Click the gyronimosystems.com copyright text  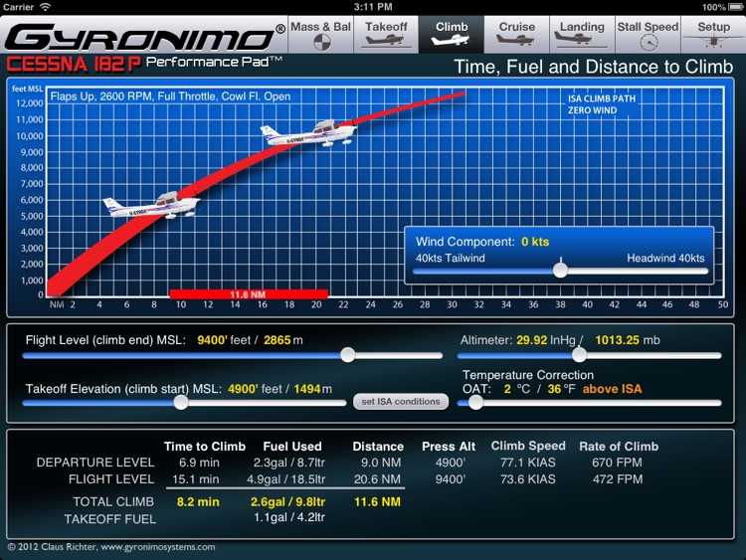(x=111, y=547)
